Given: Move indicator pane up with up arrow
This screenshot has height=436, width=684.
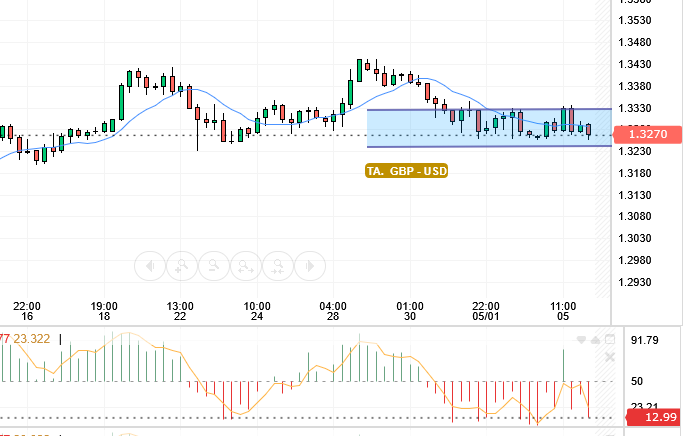Looking at the screenshot, I should (x=595, y=340).
